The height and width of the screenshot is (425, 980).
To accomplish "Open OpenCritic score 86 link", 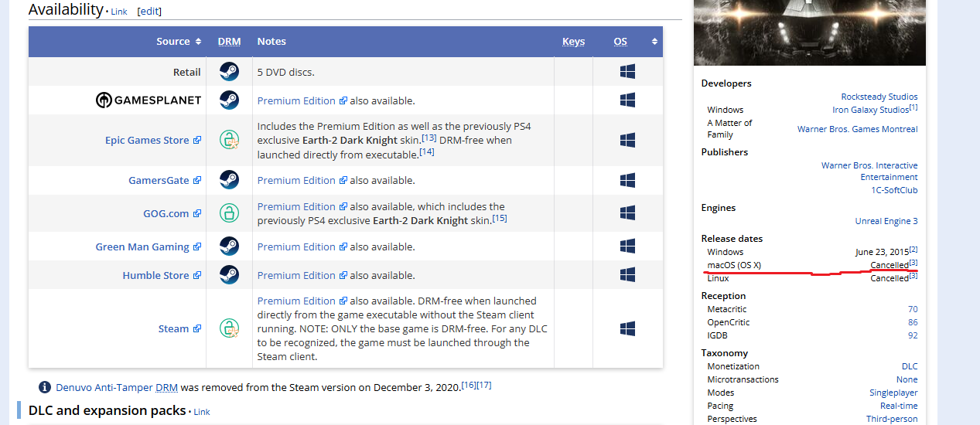I will (x=913, y=322).
